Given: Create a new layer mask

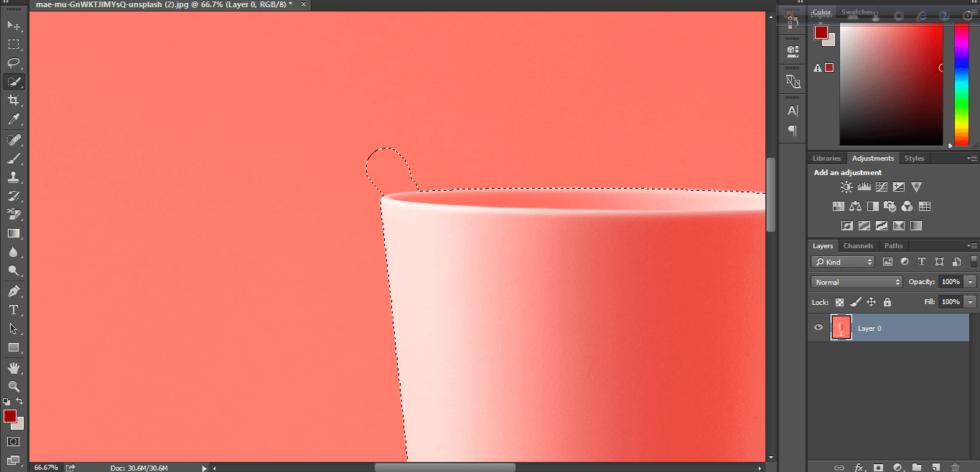Looking at the screenshot, I should (878, 467).
